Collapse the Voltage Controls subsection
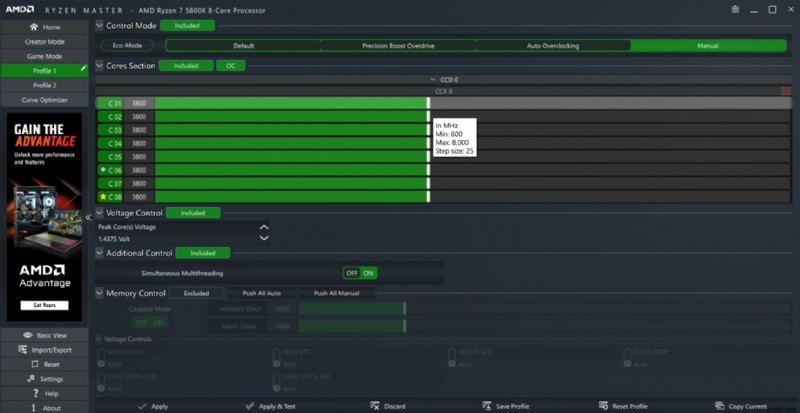 click(99, 338)
